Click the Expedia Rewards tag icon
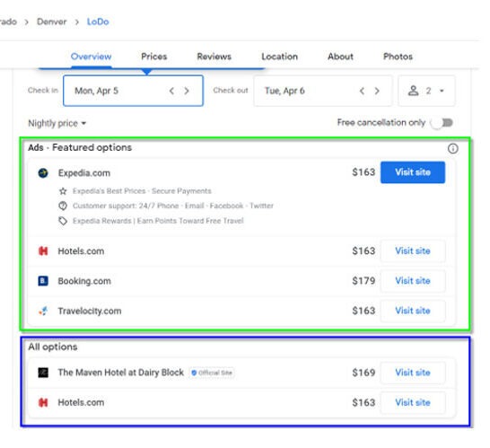490x448 pixels. click(63, 221)
